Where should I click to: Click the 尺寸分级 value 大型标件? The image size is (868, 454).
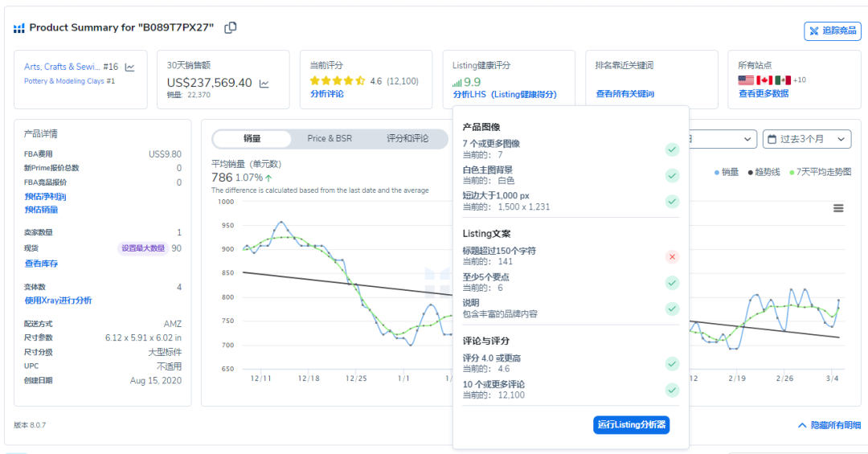(165, 352)
